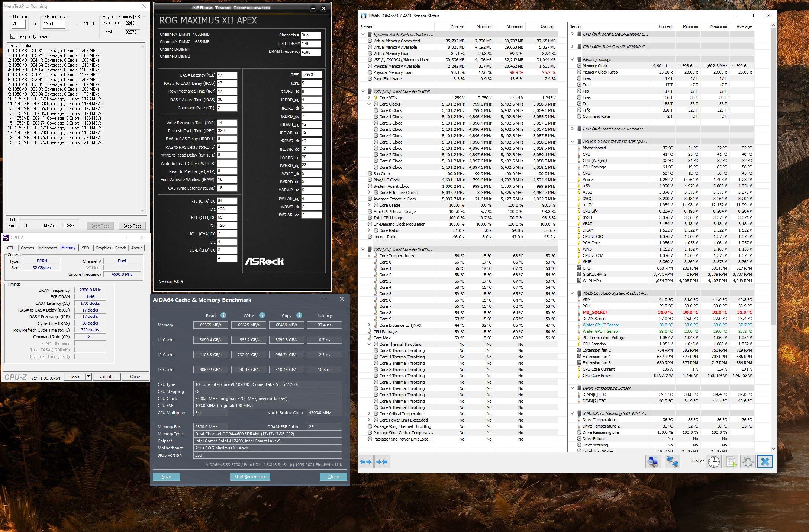The height and width of the screenshot is (532, 809).
Task: Collapse System: ASUS System Product group
Action: point(363,35)
